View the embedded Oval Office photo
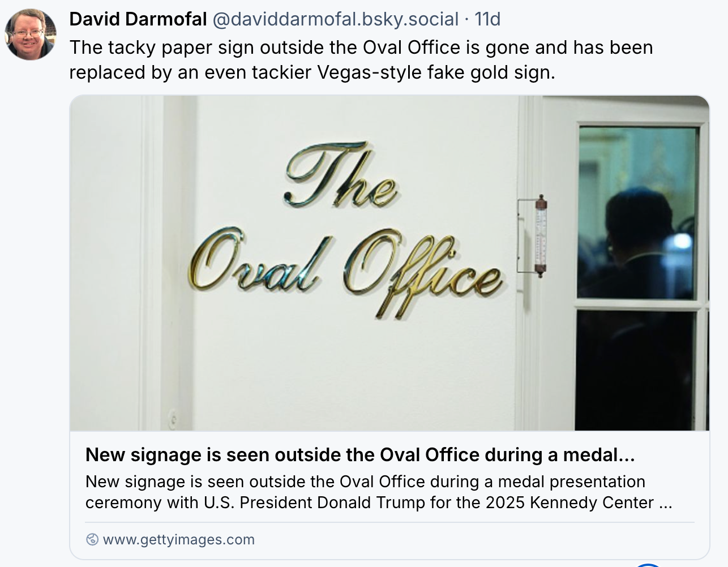728x567 pixels. pyautogui.click(x=389, y=264)
